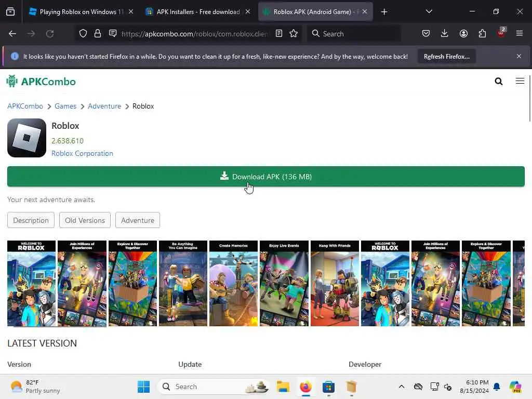Open Create Memories screenshot
The image size is (532, 399).
point(233,283)
